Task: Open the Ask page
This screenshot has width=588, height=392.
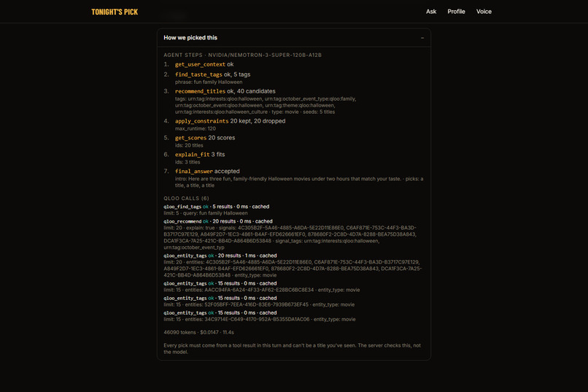Action: coord(431,12)
